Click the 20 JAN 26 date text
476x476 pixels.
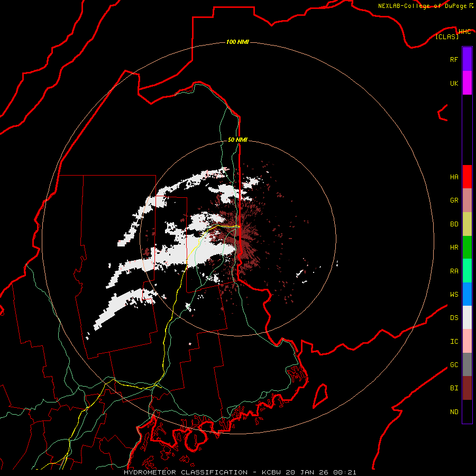coord(307,472)
